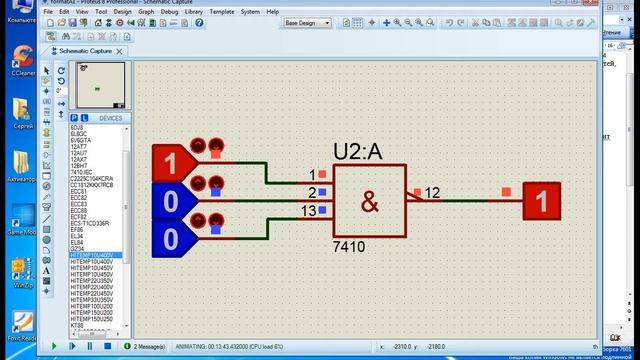Open the Debug menu

(x=169, y=11)
